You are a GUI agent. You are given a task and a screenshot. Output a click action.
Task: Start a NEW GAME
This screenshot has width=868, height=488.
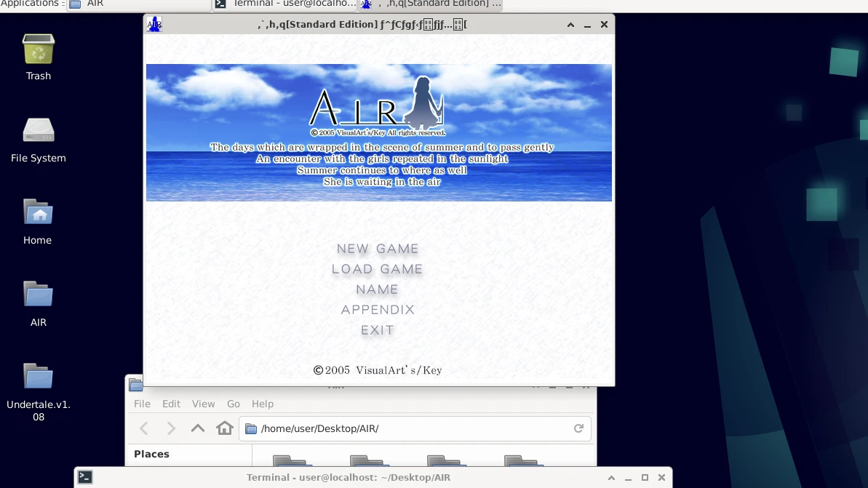pos(378,249)
